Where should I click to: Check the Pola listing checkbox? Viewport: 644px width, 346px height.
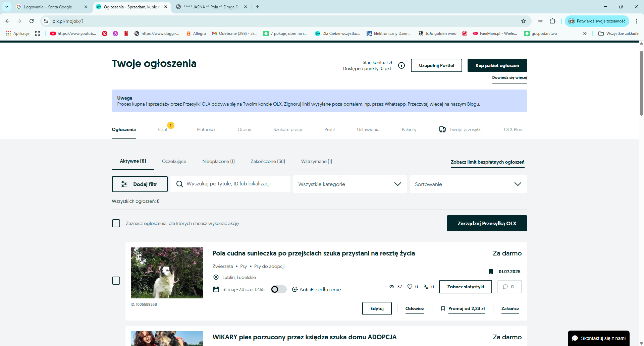point(116,281)
